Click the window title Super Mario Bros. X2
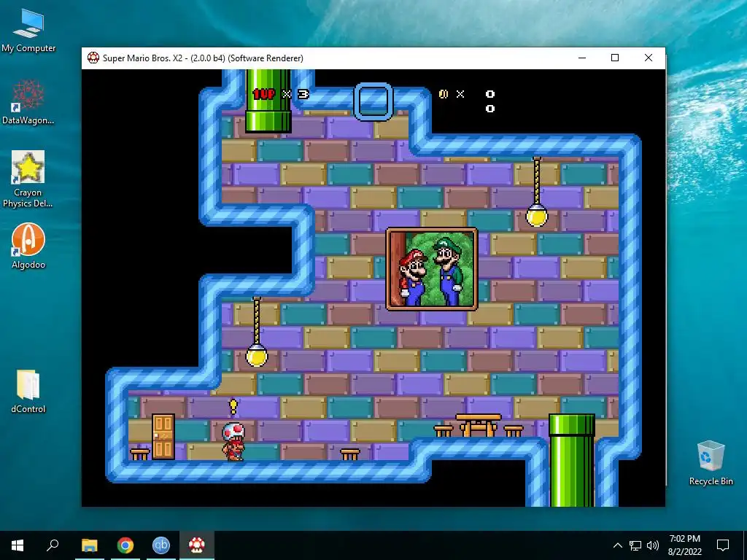 pyautogui.click(x=203, y=58)
